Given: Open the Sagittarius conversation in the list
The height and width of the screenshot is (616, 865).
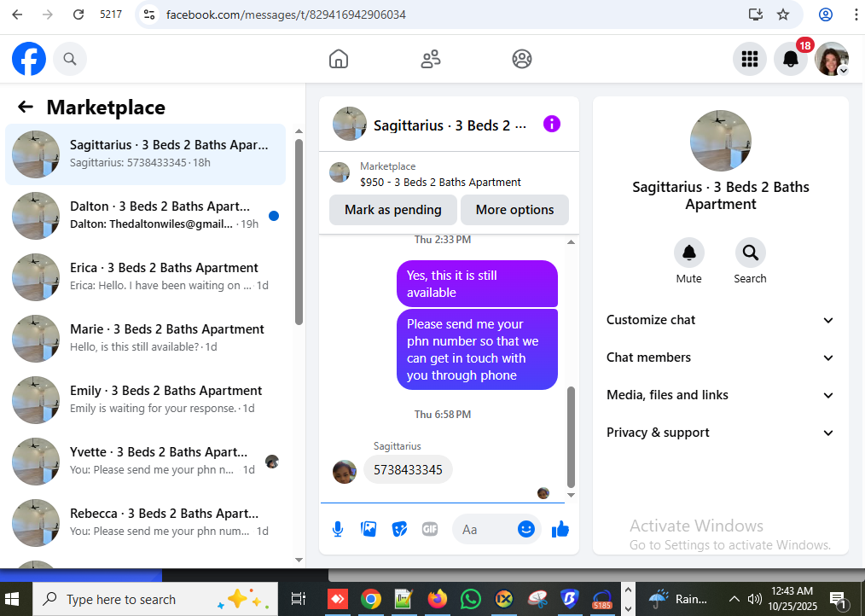Looking at the screenshot, I should click(x=146, y=154).
